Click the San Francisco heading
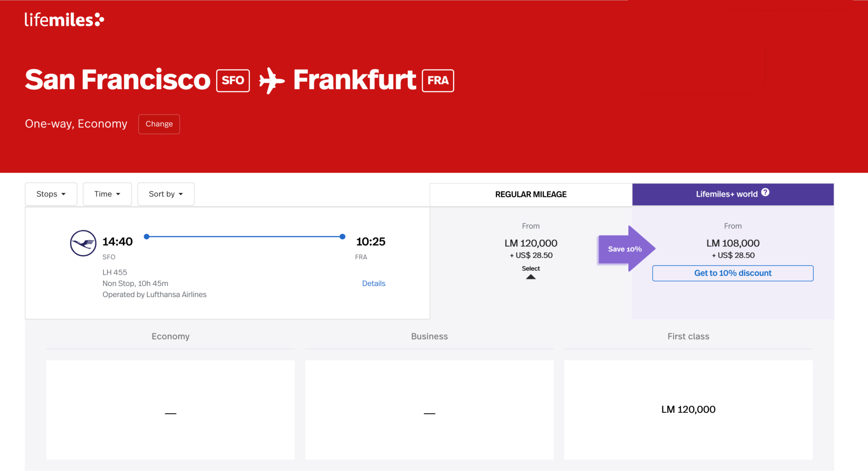This screenshot has height=471, width=868. pyautogui.click(x=118, y=80)
